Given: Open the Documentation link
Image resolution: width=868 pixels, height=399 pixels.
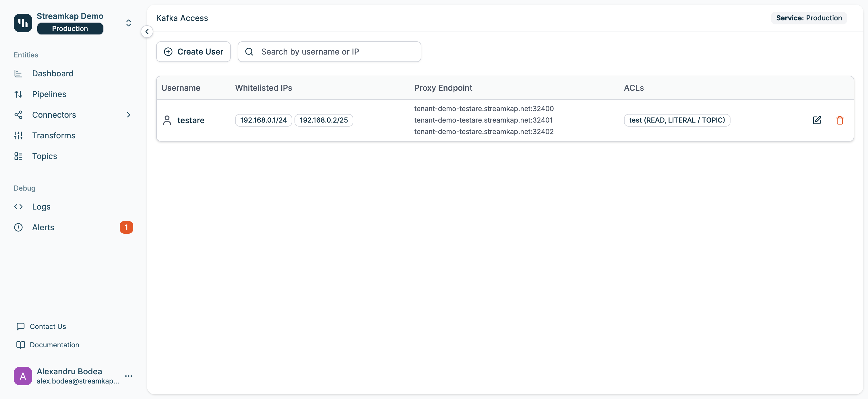Looking at the screenshot, I should [54, 345].
